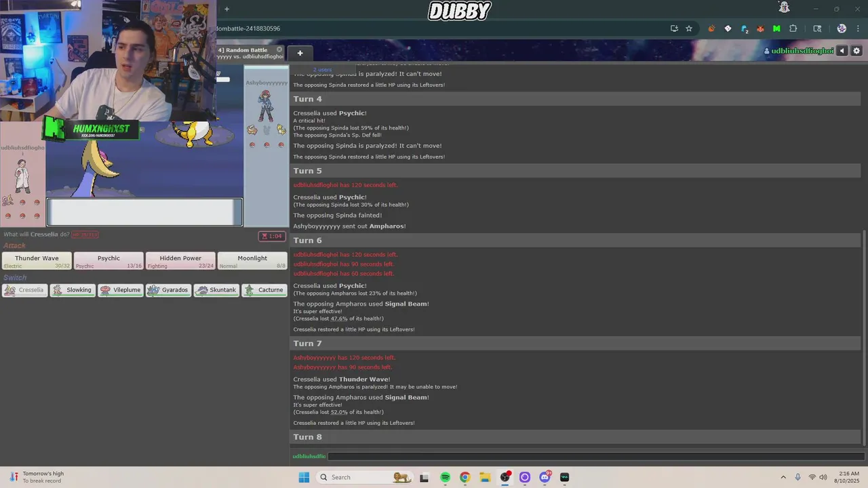Open the MetaMask fox extension

point(760,28)
